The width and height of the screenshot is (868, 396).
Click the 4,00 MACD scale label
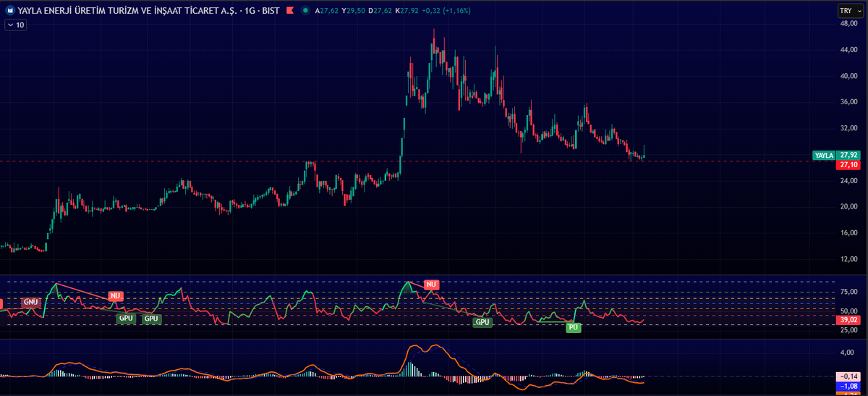(848, 353)
